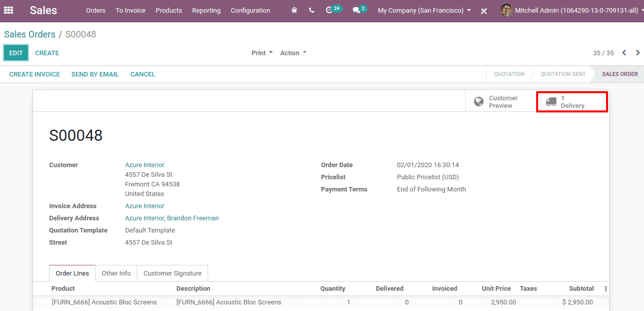Screen dimensions: 644x311
Task: Expand the Print dropdown
Action: click(262, 53)
